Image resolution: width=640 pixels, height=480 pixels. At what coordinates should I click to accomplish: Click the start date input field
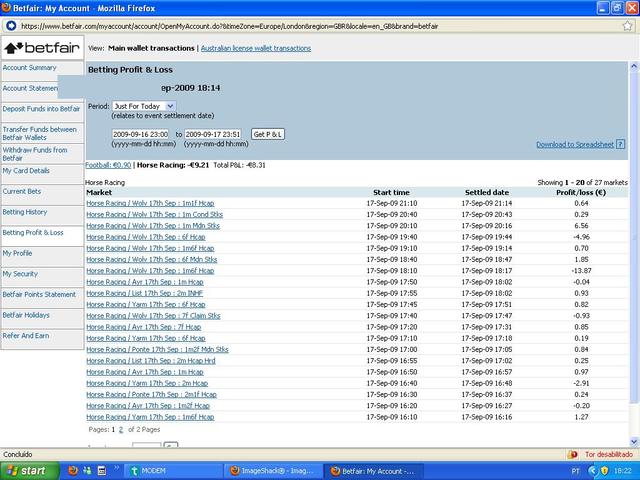[140, 134]
